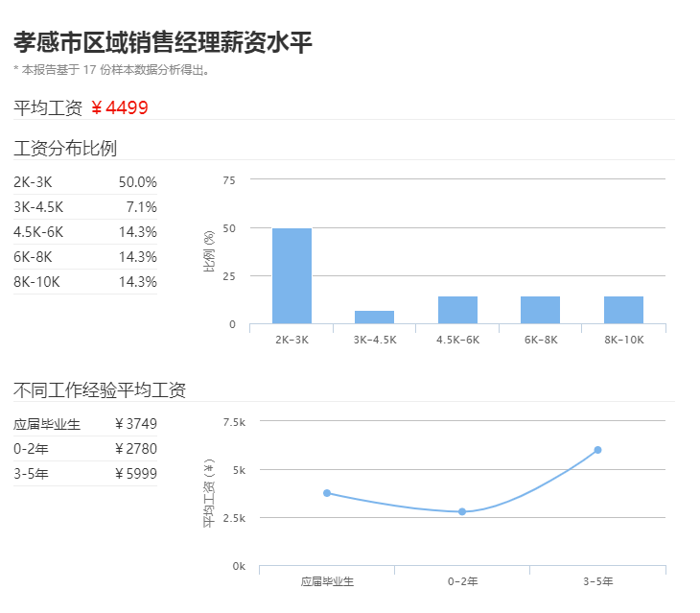The image size is (700, 613).
Task: Click the 5k tick on the line chart y-axis
Action: (x=240, y=470)
